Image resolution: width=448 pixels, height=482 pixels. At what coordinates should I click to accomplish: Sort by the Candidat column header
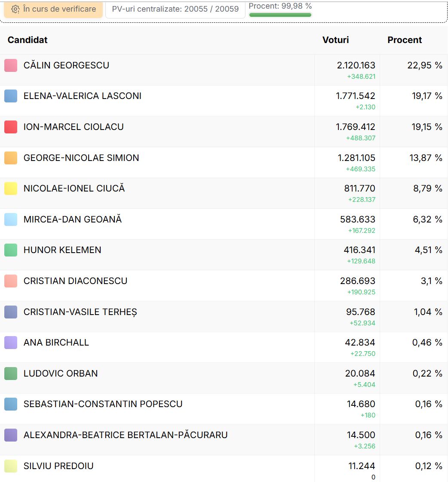28,40
